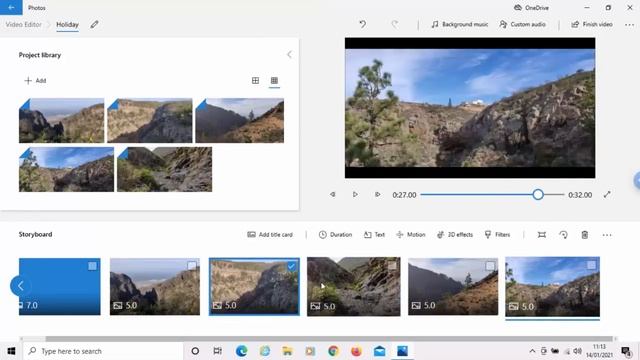Select the library photo of the rocky path
Viewport: 640px width, 360px height.
click(164, 169)
